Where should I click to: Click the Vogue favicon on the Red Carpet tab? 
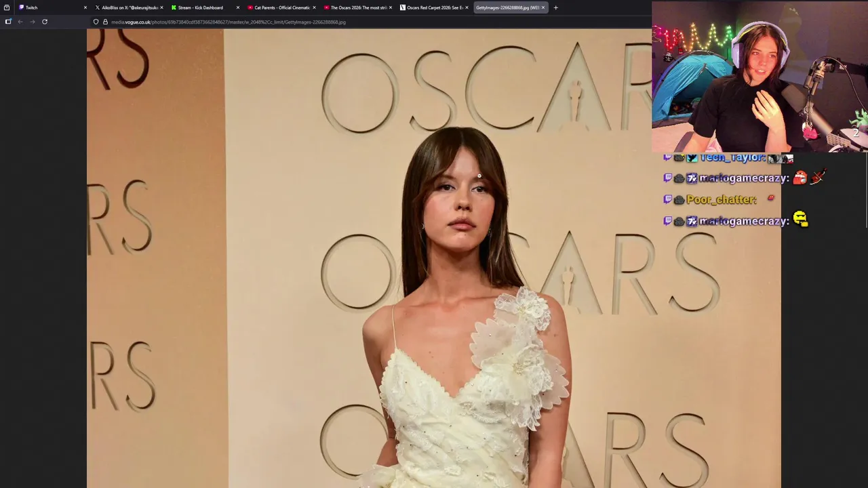[403, 7]
